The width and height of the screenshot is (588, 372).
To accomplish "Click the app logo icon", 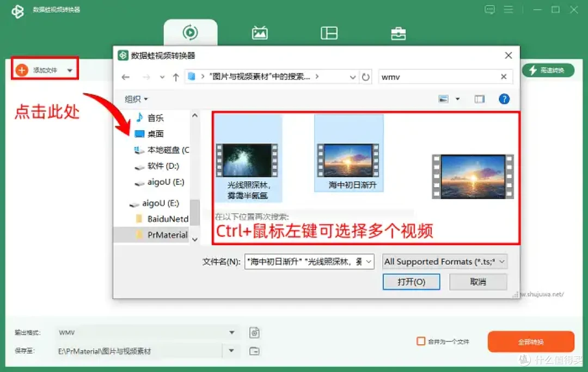I will (17, 11).
